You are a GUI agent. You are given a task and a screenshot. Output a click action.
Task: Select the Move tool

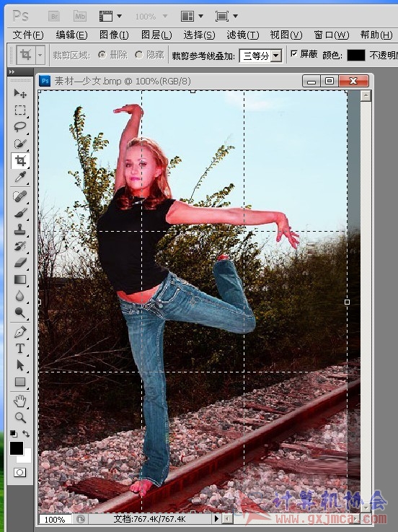(20, 93)
